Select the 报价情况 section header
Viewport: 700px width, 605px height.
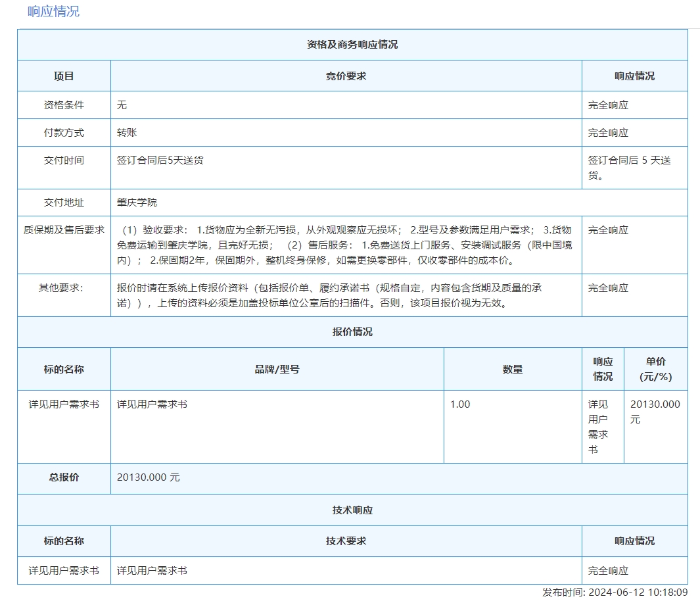pos(352,332)
